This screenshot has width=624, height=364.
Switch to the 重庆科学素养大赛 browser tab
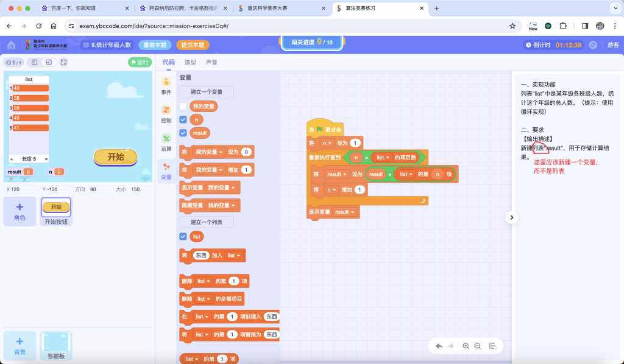click(x=282, y=9)
